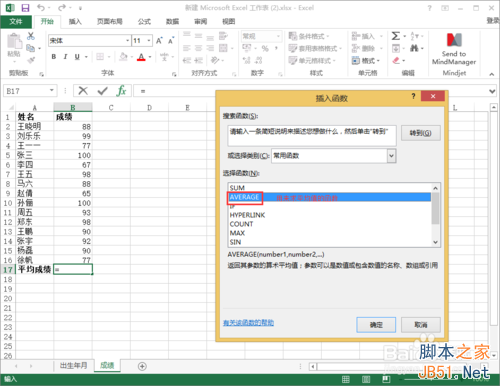500x386 pixels.
Task: Open the Name Box dropdown arrow
Action: [x=52, y=90]
